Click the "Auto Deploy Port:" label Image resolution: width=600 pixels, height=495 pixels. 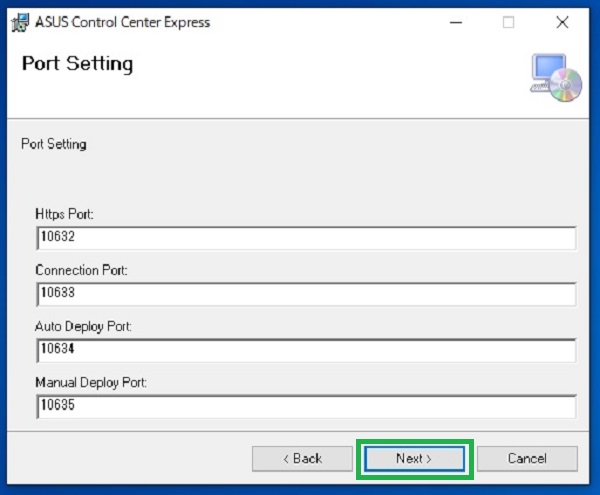[83, 327]
